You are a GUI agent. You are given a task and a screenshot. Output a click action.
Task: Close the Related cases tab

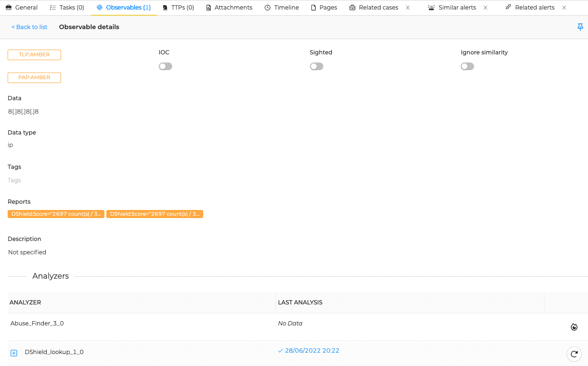pos(408,8)
